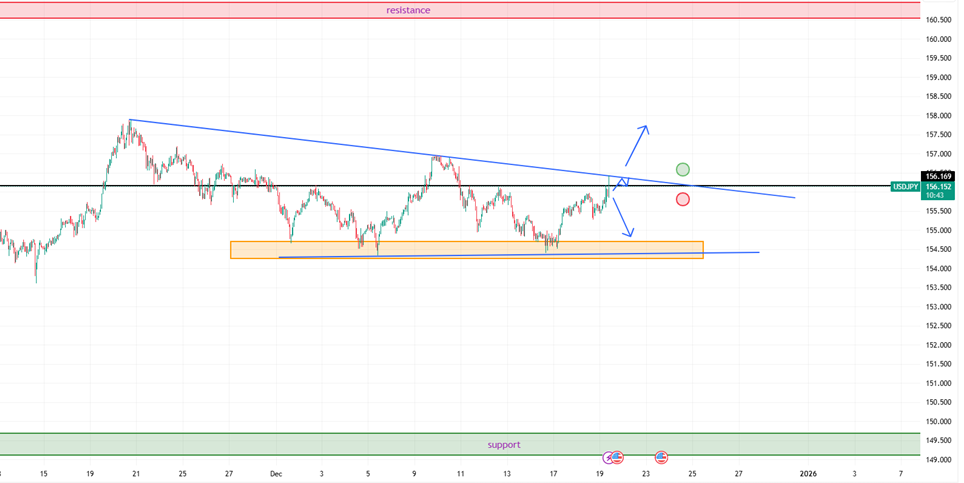
Task: Select the downward blue arrow drawing
Action: point(622,216)
